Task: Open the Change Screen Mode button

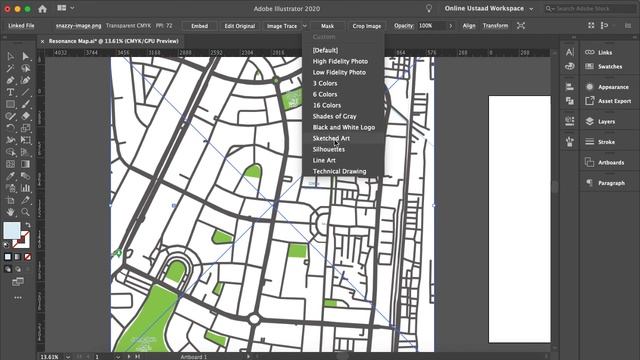Action: (18, 282)
